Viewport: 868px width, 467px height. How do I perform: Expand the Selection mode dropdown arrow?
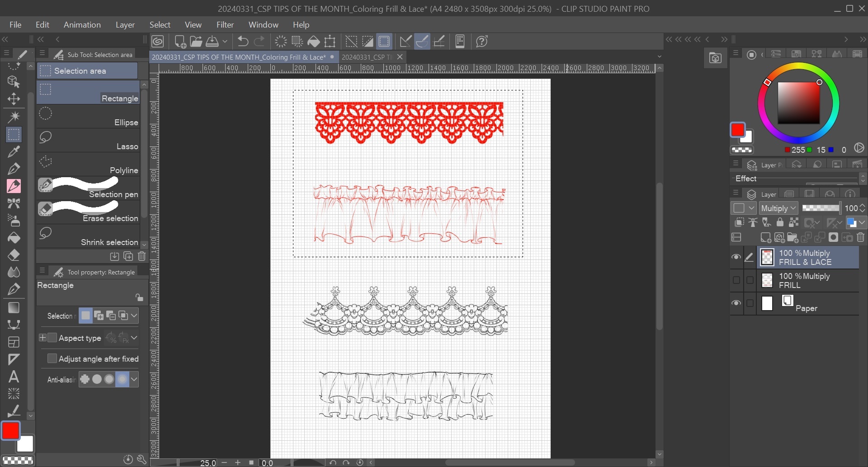134,316
